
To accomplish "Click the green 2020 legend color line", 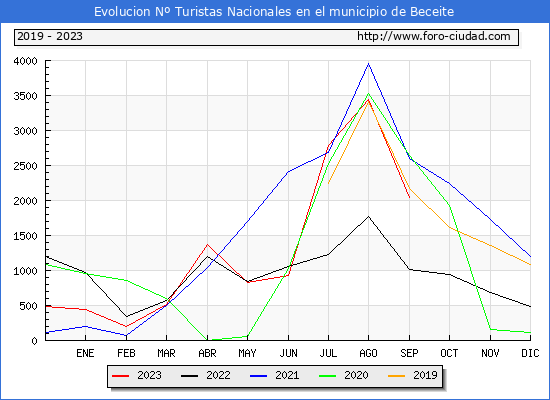I will tap(327, 376).
